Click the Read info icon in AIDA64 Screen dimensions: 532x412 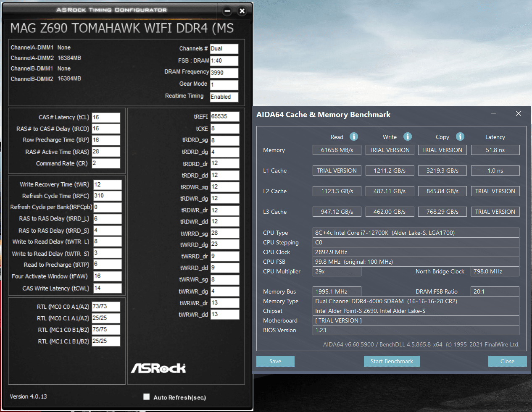(354, 136)
